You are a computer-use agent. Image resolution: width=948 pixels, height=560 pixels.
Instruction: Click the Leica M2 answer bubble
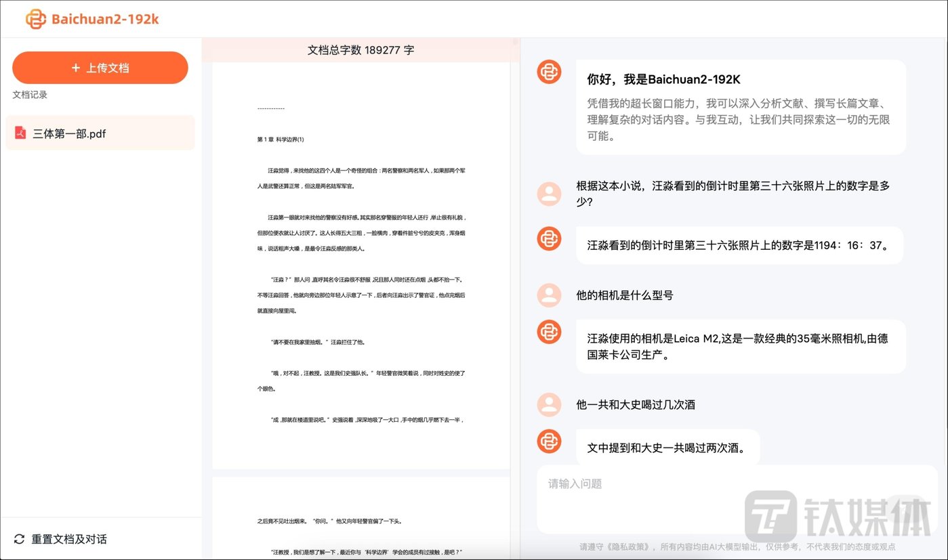click(739, 346)
